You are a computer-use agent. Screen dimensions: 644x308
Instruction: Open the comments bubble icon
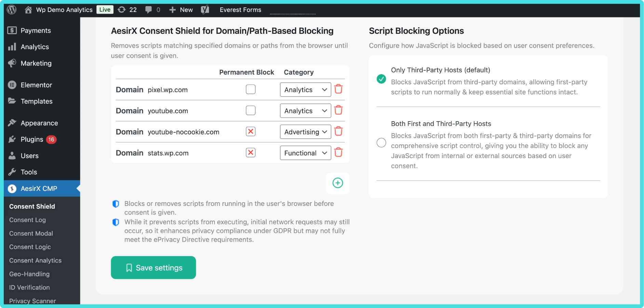point(148,10)
